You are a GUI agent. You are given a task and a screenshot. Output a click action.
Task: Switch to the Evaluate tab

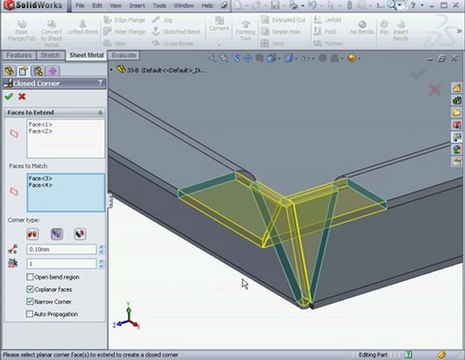pyautogui.click(x=124, y=55)
